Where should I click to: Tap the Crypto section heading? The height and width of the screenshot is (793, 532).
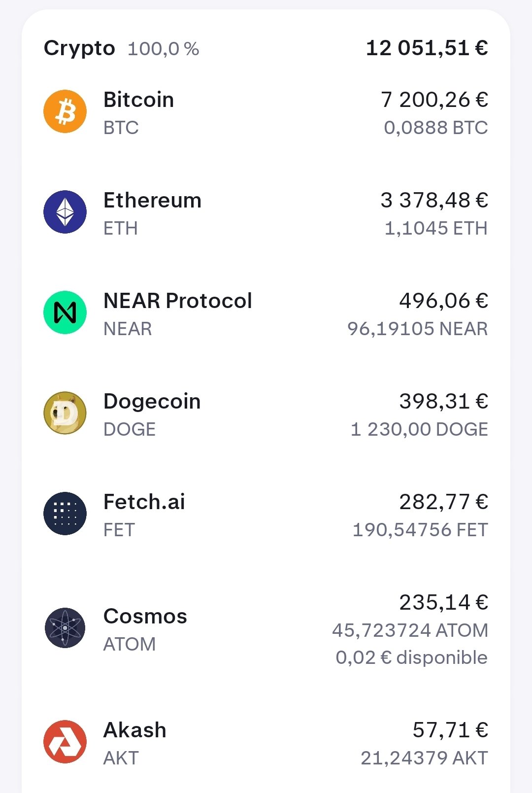click(x=79, y=48)
